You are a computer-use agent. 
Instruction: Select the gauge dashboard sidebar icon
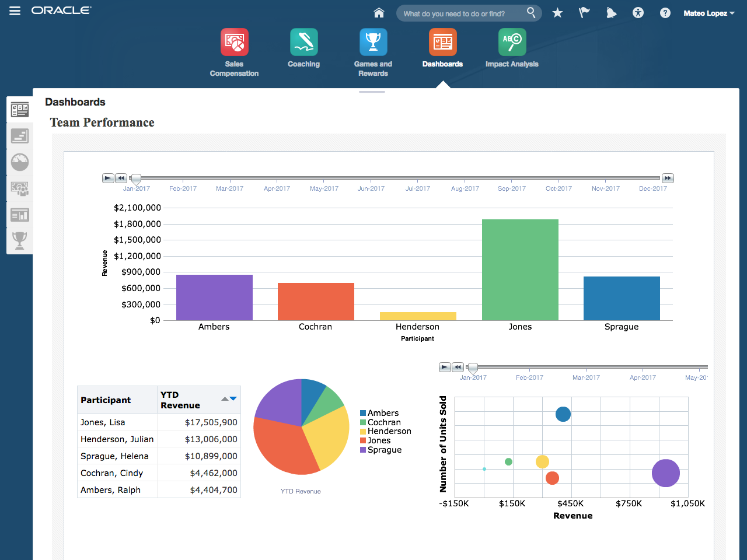pos(20,162)
